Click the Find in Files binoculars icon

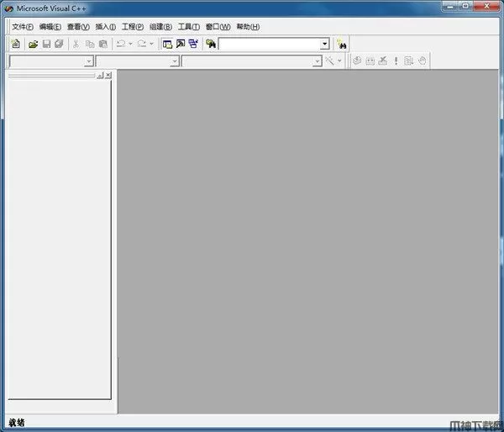(x=211, y=44)
